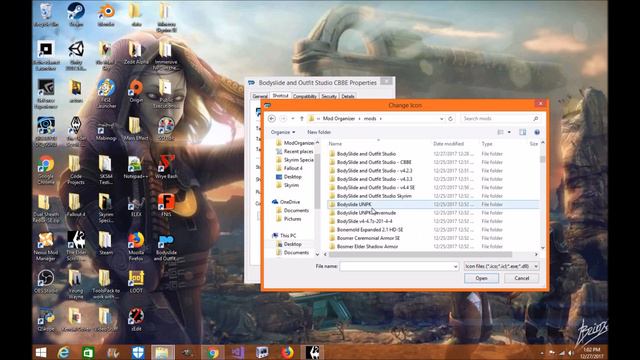Viewport: 640px width, 360px height.
Task: Open recent locations dropdown arrow
Action: click(x=293, y=119)
